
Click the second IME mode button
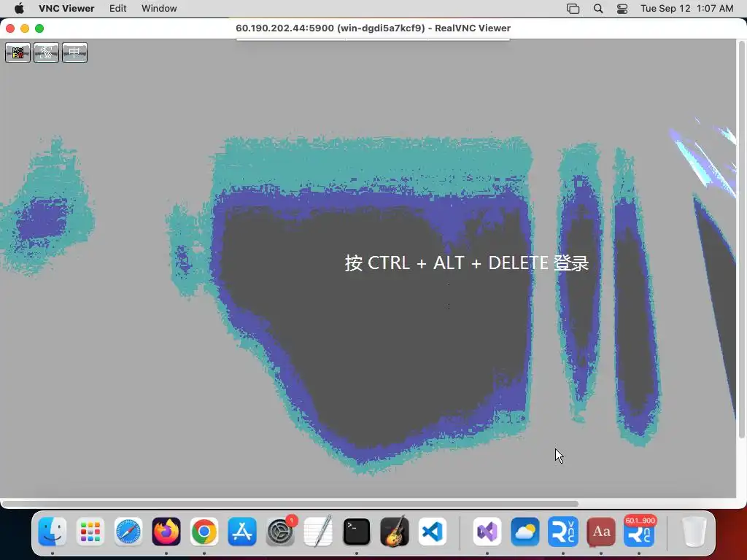46,52
